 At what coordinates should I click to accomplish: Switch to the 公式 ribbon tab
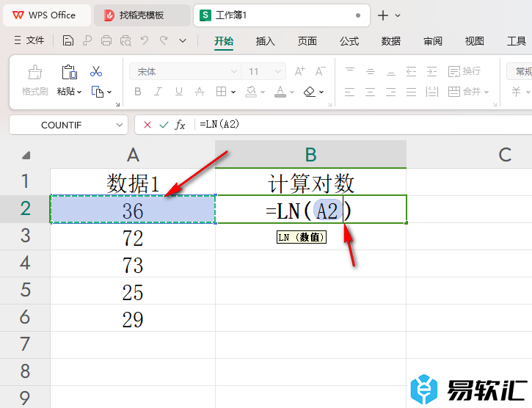point(349,41)
